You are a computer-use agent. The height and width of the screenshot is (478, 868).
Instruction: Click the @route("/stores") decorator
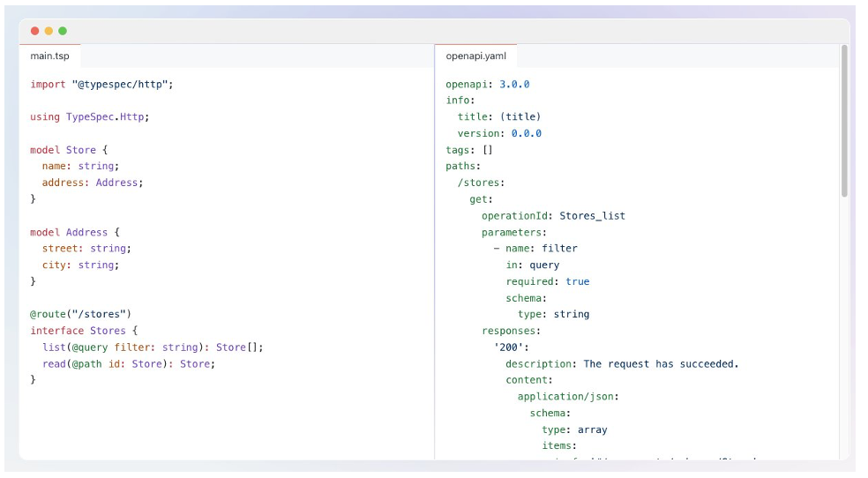click(x=80, y=314)
